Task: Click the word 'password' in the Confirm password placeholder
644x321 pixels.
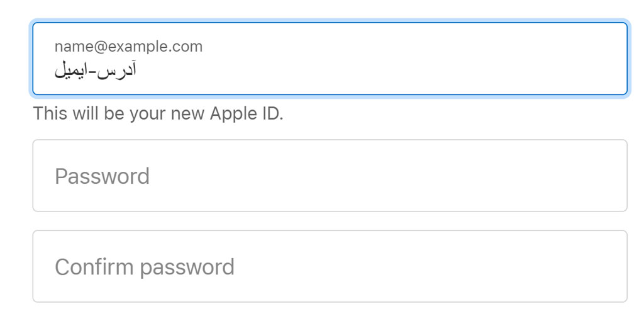Action: click(x=187, y=268)
